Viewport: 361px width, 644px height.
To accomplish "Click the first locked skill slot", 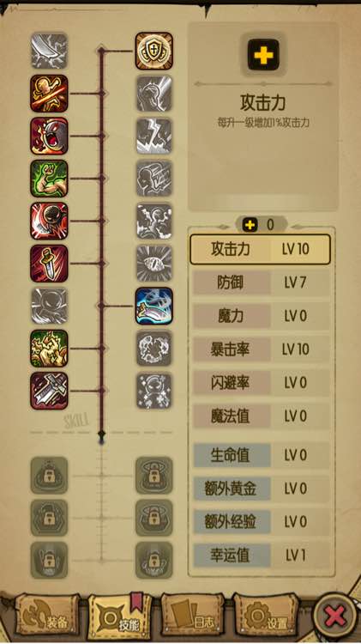I will 49,476.
